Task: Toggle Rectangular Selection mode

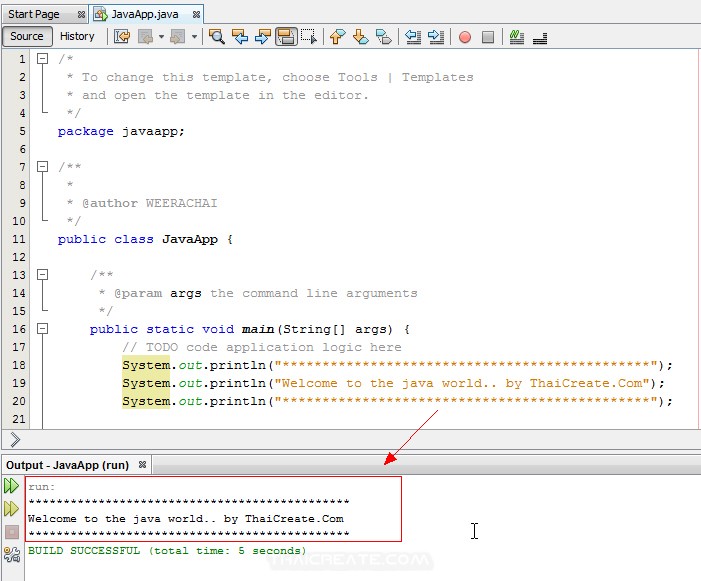Action: [x=309, y=37]
